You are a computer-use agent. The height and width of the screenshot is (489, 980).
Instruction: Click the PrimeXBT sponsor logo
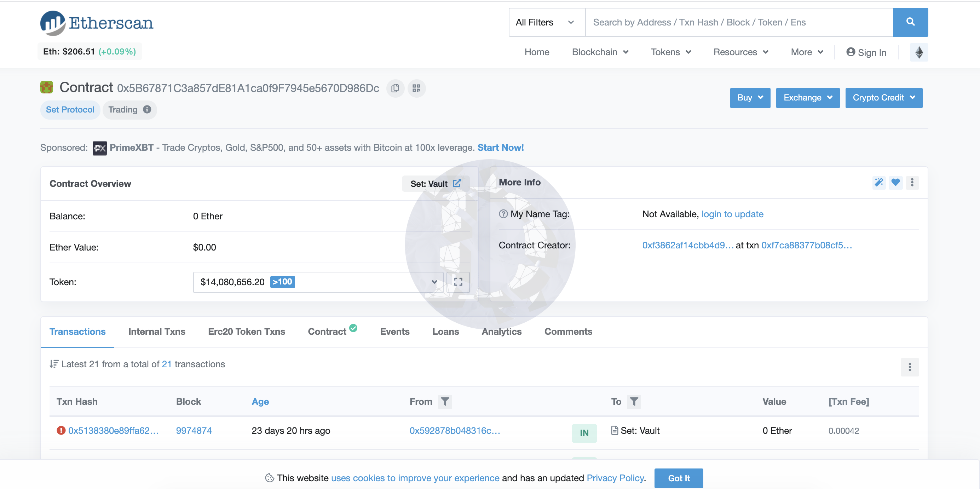[100, 148]
